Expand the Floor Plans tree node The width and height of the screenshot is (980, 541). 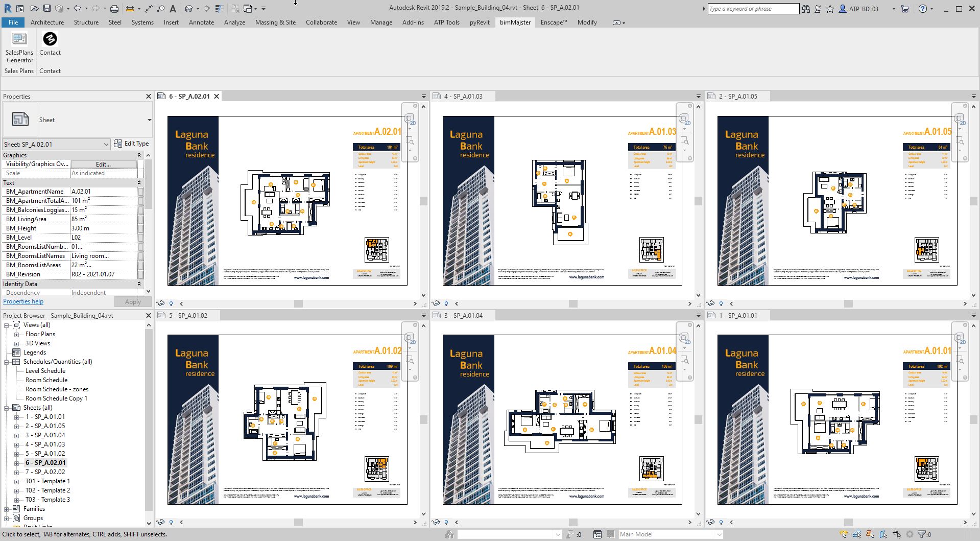point(16,334)
